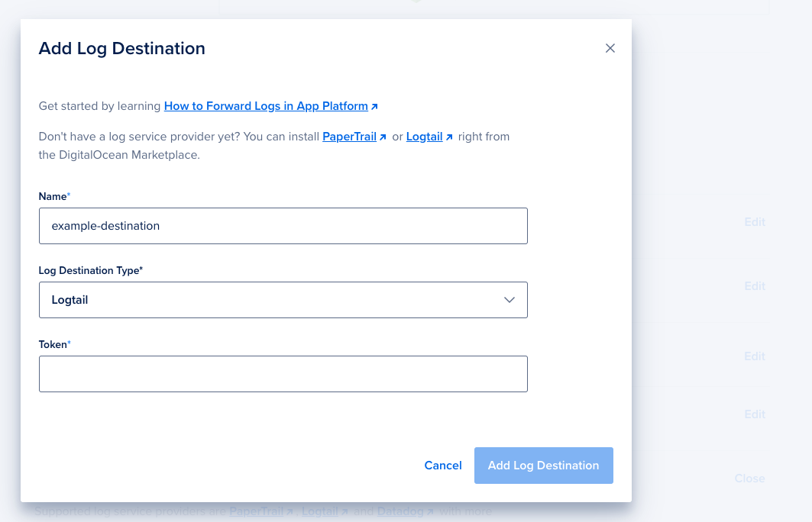Image resolution: width=812 pixels, height=522 pixels.
Task: Open the Logtail marketplace link in dialog
Action: (x=424, y=137)
